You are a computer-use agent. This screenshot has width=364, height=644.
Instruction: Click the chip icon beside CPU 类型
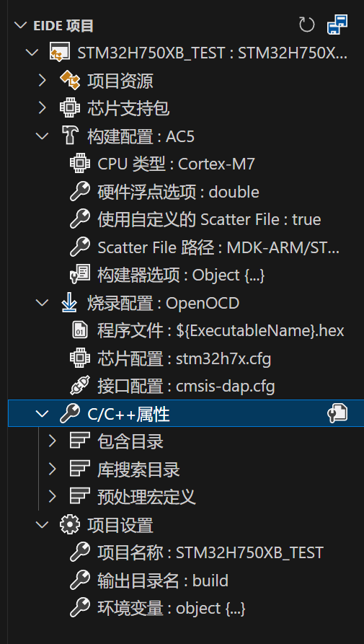tap(79, 164)
